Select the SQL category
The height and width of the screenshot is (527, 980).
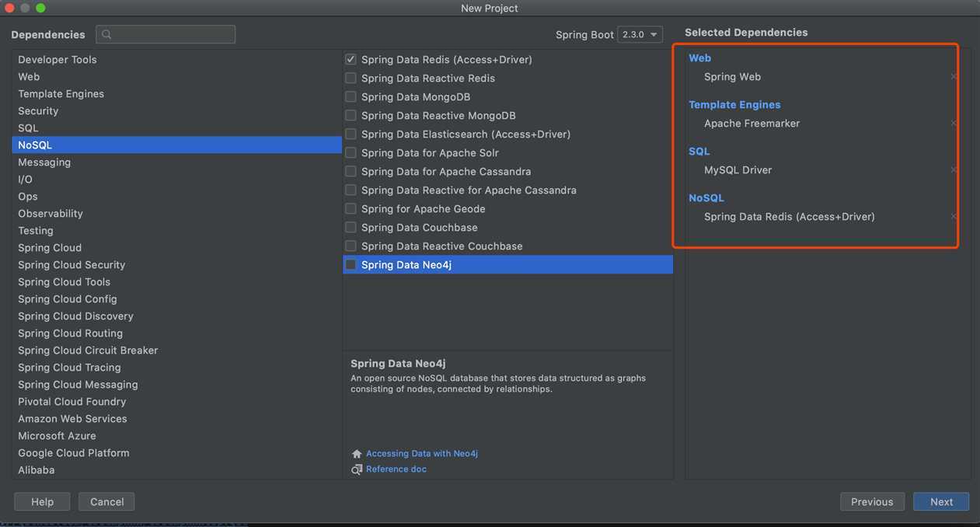pos(176,128)
